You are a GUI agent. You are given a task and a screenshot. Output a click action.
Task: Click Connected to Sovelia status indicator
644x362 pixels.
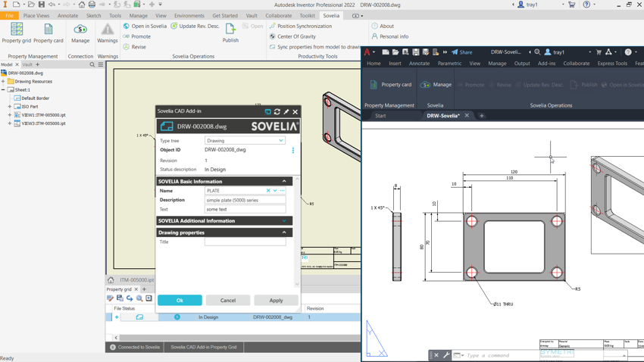(x=135, y=347)
